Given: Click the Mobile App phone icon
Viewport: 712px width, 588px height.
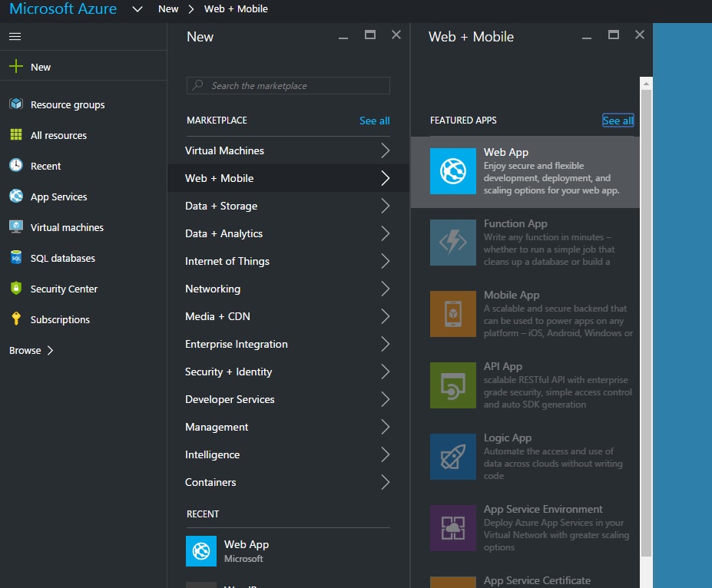Looking at the screenshot, I should click(452, 314).
